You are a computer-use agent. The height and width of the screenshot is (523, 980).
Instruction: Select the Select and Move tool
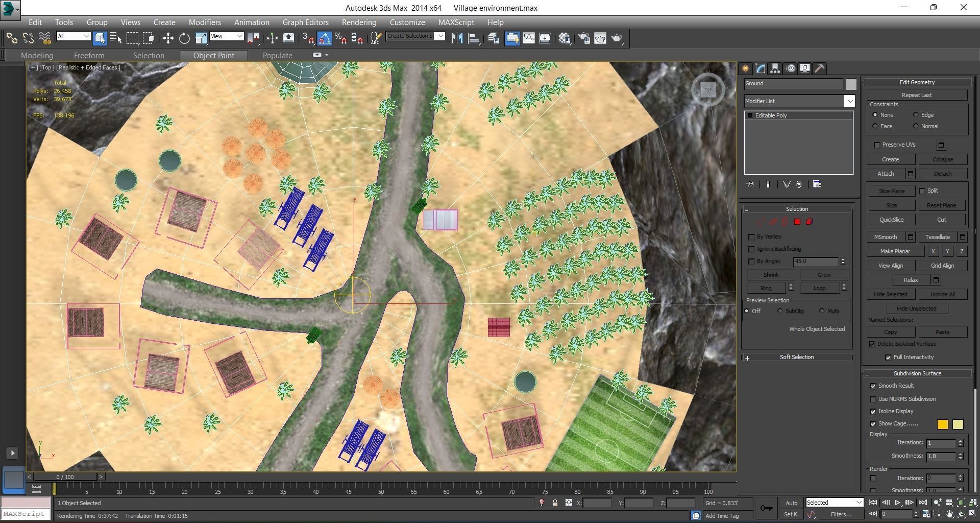pos(168,38)
